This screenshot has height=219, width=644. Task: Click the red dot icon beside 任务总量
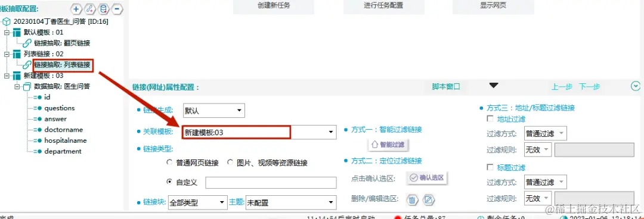pos(397,217)
